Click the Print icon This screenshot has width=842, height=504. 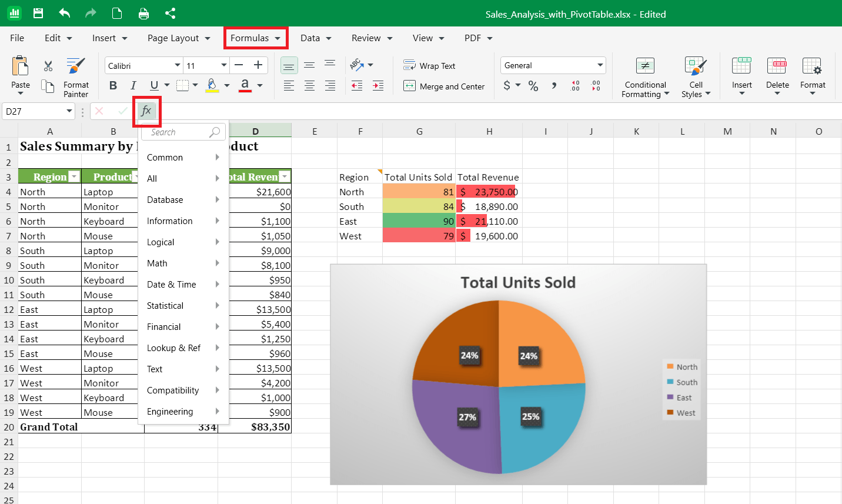click(143, 13)
